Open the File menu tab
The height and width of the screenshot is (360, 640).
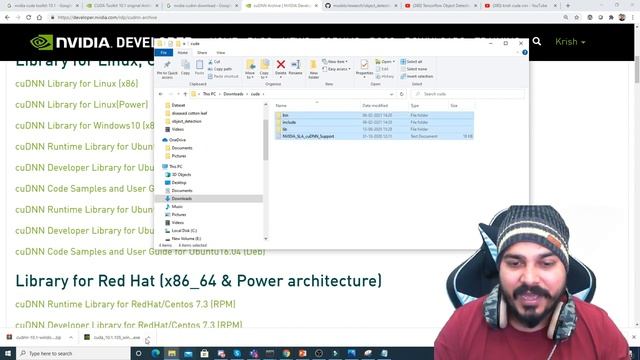(x=164, y=53)
